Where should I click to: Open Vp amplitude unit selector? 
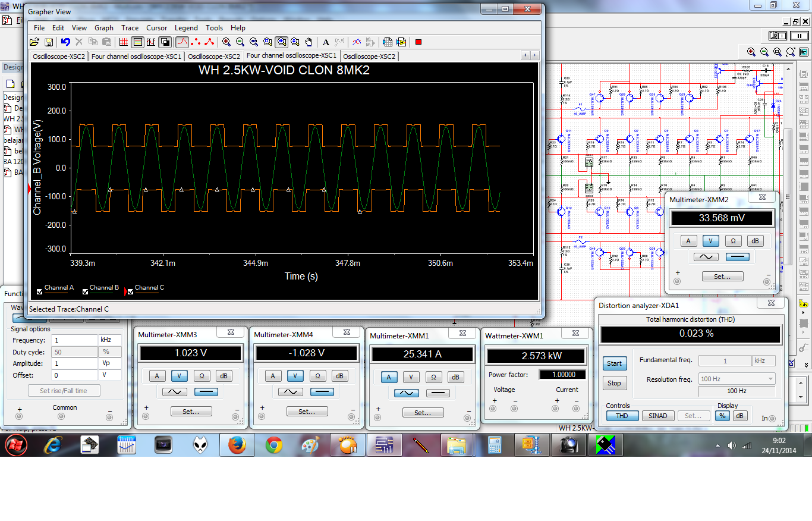click(x=109, y=363)
